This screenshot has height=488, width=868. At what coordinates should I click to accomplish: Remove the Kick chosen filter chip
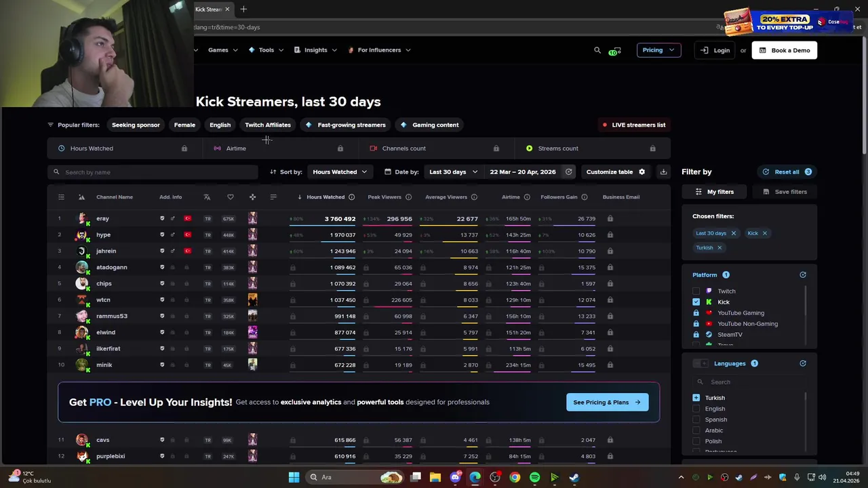point(764,233)
